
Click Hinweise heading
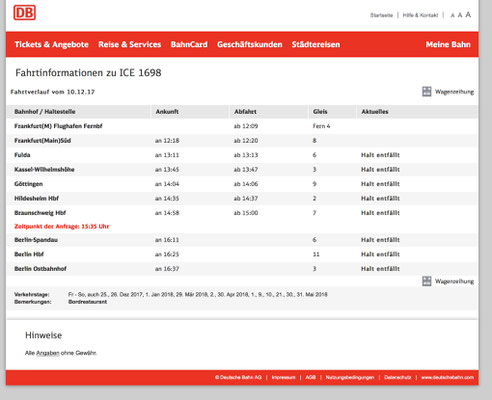(x=44, y=335)
